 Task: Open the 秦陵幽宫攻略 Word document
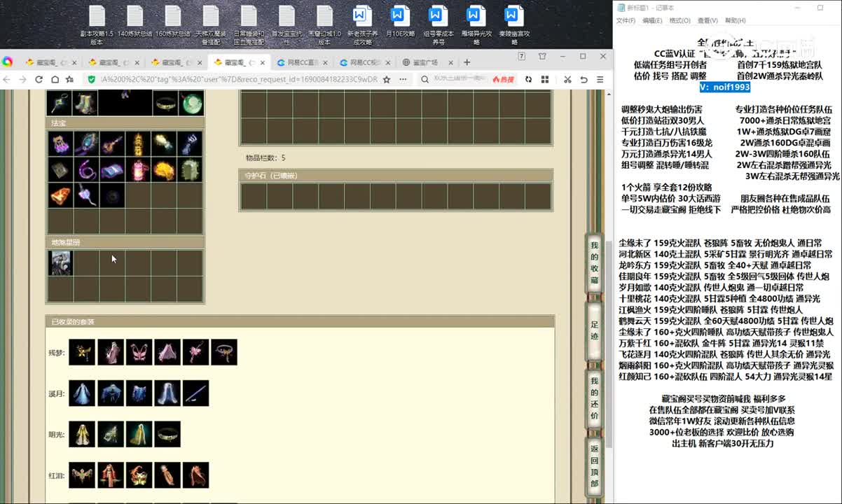(513, 25)
